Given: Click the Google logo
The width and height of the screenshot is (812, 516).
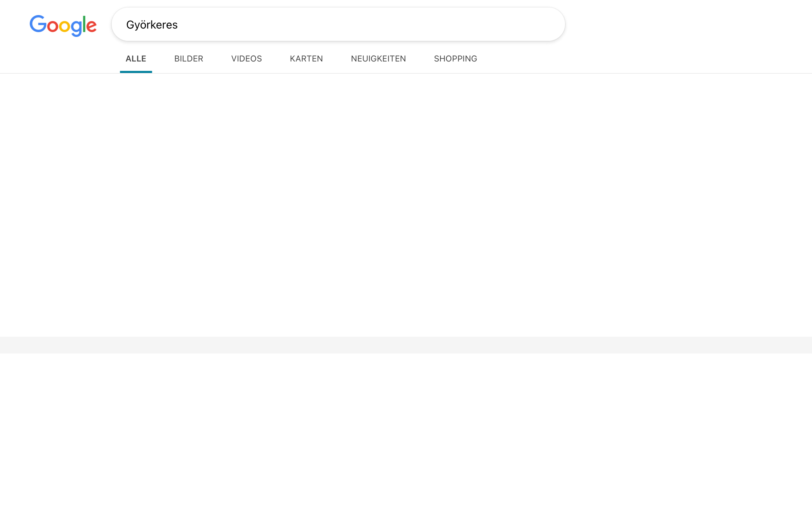Looking at the screenshot, I should click(x=63, y=25).
